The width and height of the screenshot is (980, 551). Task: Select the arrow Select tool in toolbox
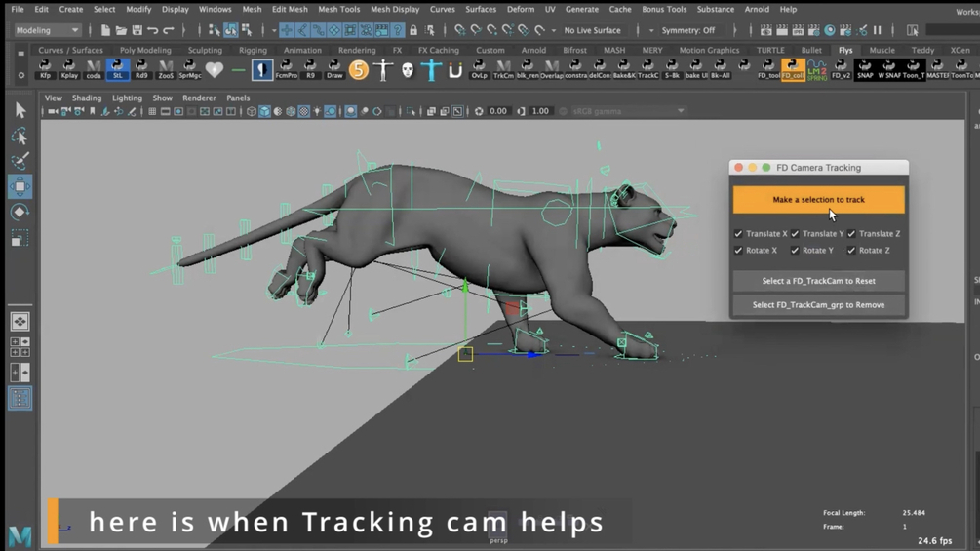pos(20,110)
